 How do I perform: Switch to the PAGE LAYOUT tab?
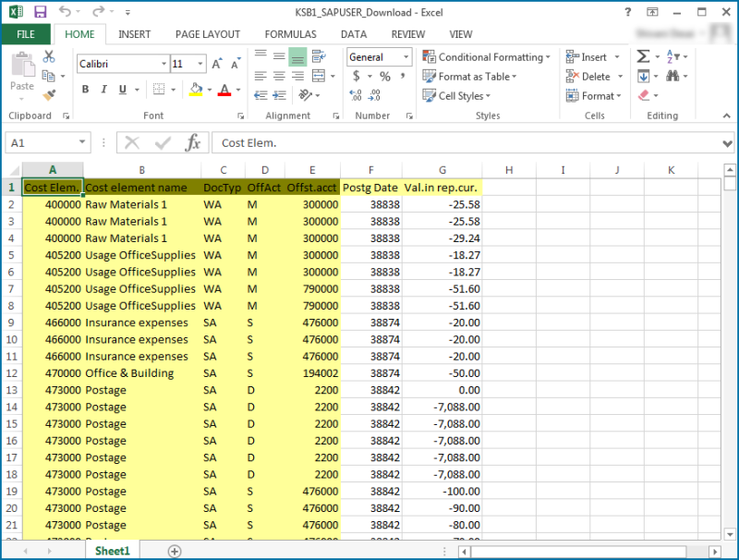[x=207, y=34]
